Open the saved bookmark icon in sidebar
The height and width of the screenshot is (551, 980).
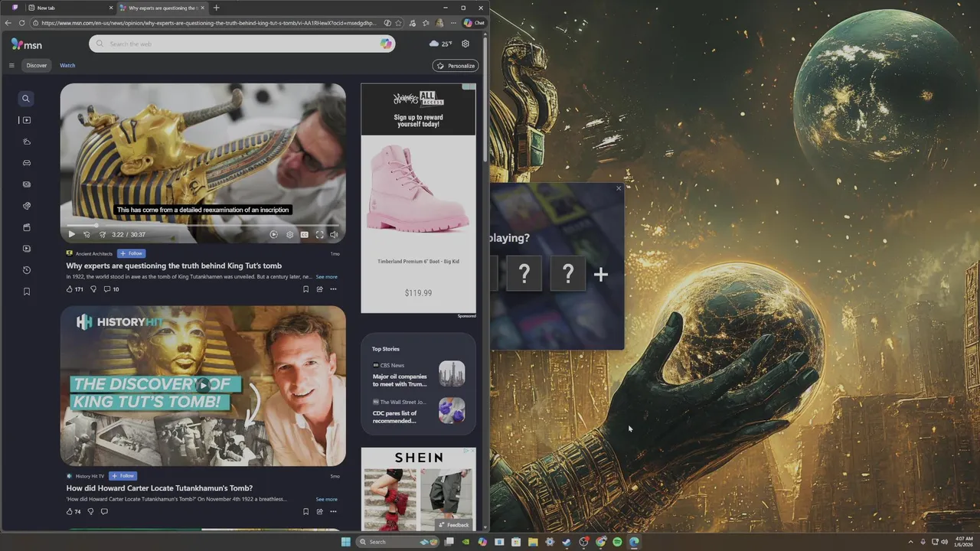pos(26,292)
